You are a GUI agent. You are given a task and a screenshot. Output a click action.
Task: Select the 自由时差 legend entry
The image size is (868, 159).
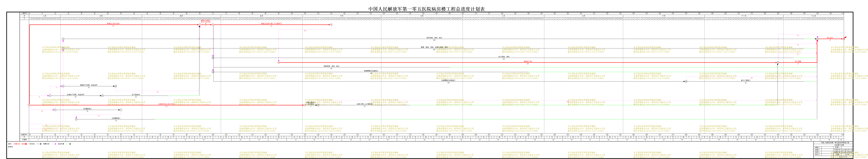[x=61, y=144]
